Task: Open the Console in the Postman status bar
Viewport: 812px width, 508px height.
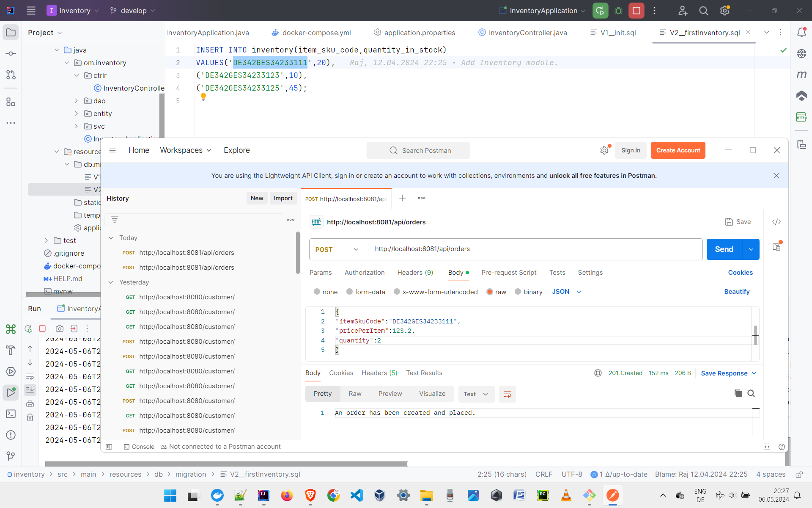Action: click(139, 447)
